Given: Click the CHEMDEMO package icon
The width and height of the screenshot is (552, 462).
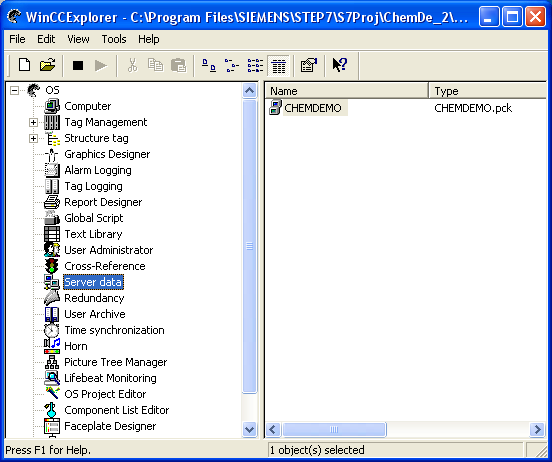Looking at the screenshot, I should tap(275, 108).
